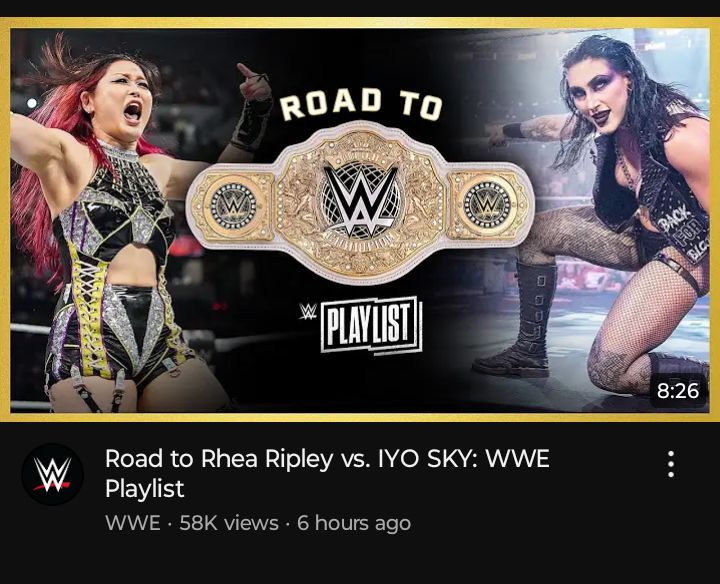Open the Road to Rhea Ripley video title
This screenshot has height=584, width=720.
(327, 473)
